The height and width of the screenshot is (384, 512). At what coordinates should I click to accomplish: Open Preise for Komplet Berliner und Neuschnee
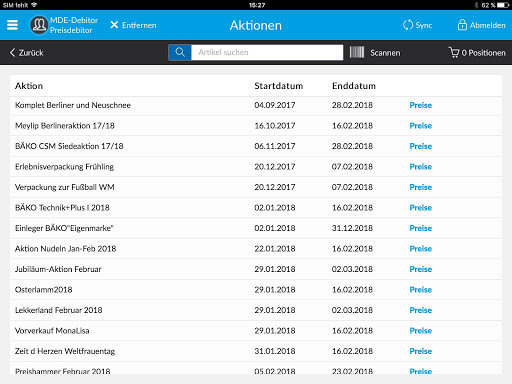click(421, 105)
